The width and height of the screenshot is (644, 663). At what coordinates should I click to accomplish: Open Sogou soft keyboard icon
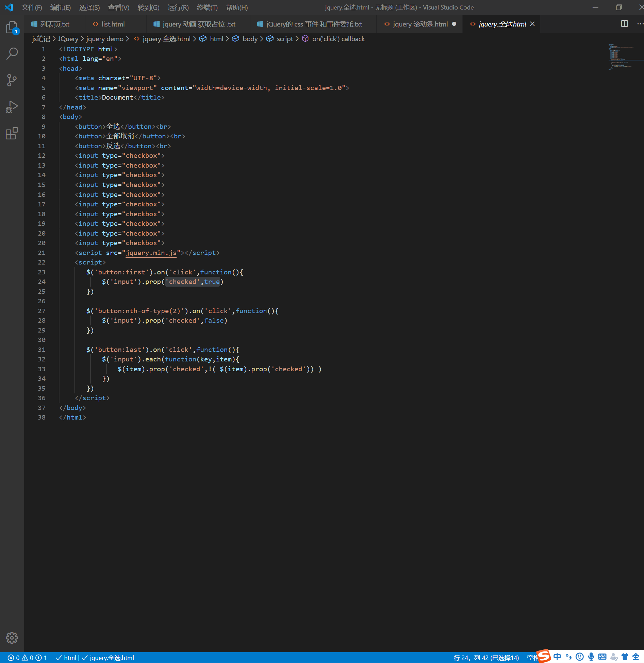(x=602, y=657)
